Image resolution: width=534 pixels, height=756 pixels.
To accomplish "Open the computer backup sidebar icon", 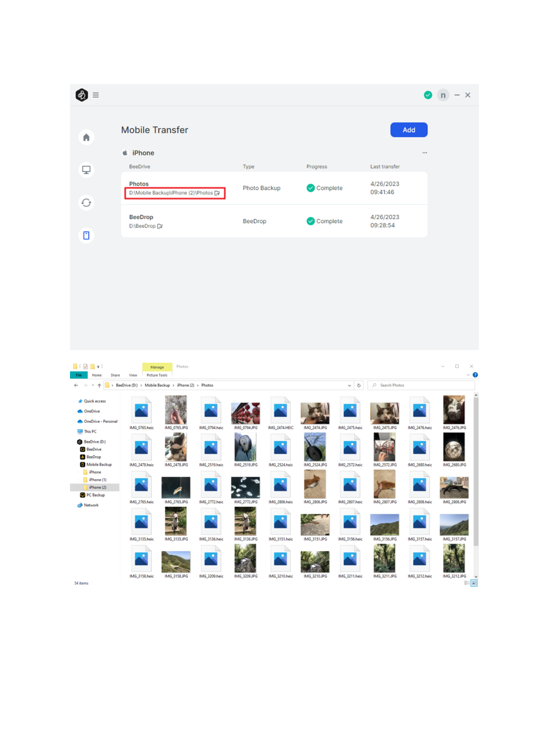I will (86, 170).
